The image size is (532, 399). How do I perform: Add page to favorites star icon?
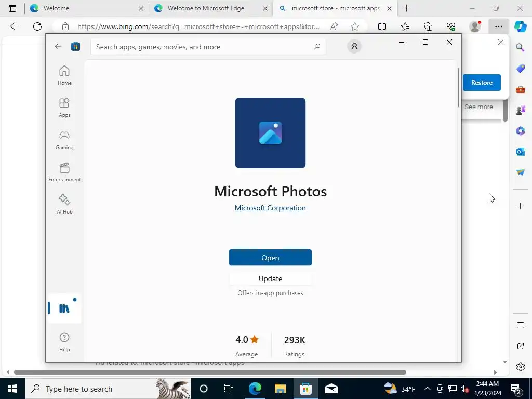point(355,26)
